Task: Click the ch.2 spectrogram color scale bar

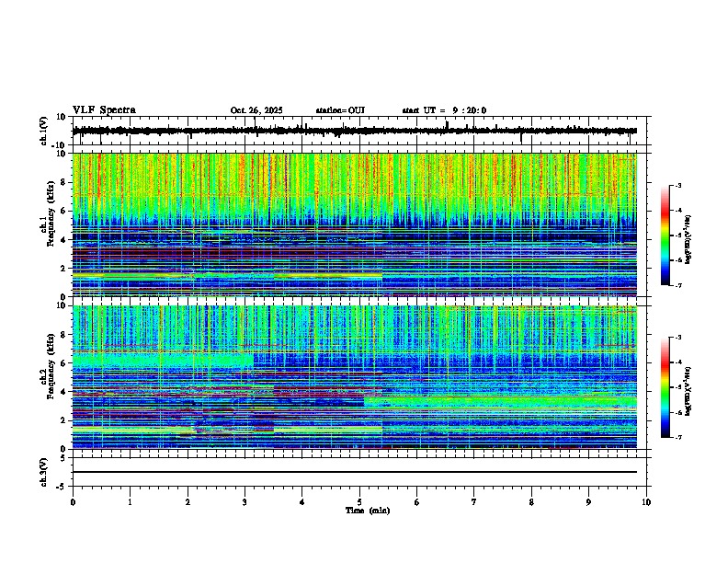Action: click(x=665, y=387)
